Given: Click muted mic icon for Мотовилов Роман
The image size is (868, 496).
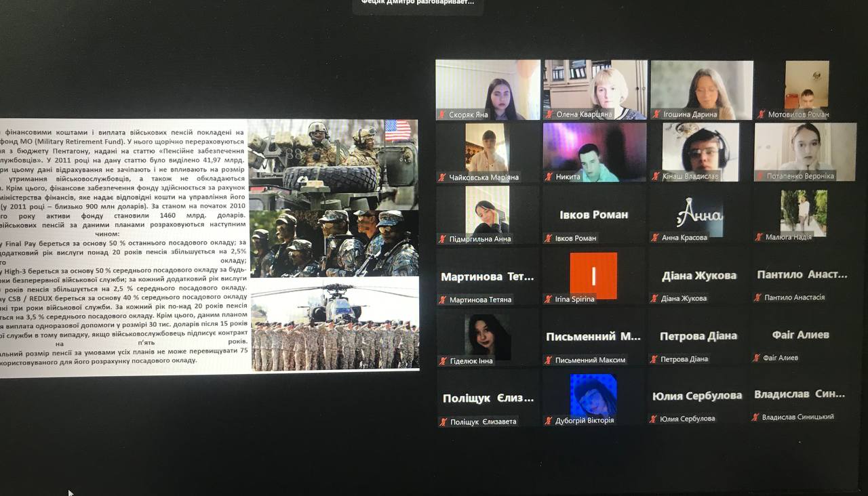Looking at the screenshot, I should [762, 115].
